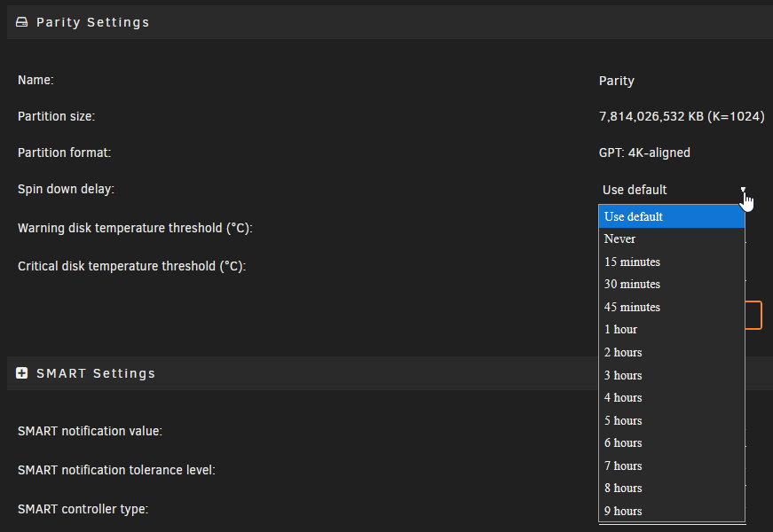This screenshot has width=773, height=532.
Task: Choose '45 minutes' spin down delay
Action: pos(672,307)
